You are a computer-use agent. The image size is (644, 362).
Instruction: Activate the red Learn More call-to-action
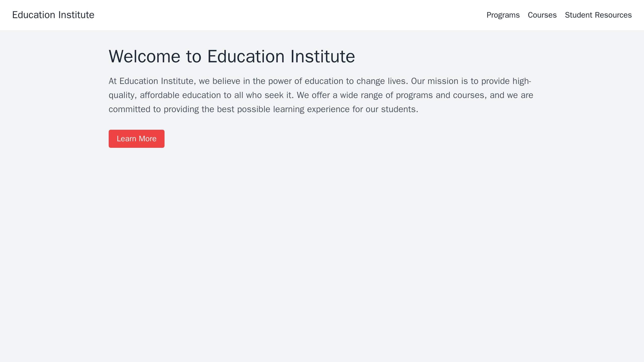136,139
